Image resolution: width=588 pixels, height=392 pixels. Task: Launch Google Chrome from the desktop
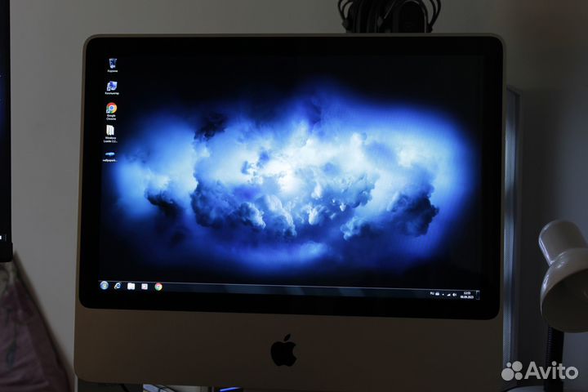point(111,111)
